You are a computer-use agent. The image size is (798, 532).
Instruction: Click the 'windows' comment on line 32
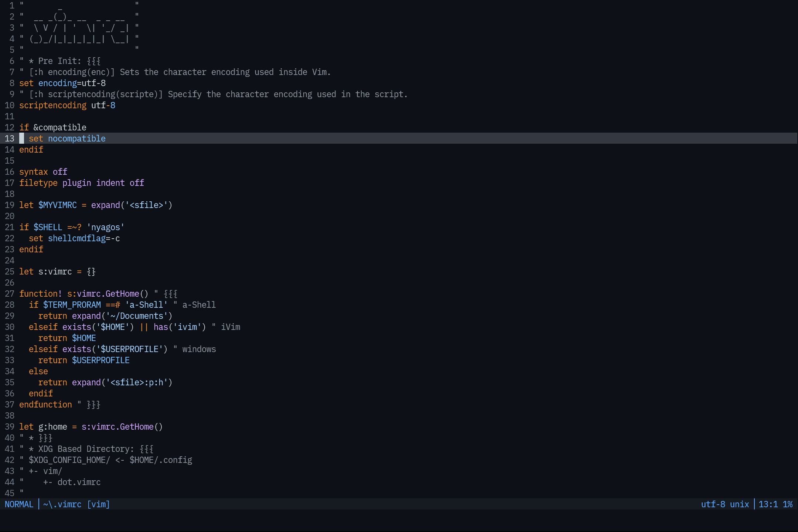(x=199, y=349)
